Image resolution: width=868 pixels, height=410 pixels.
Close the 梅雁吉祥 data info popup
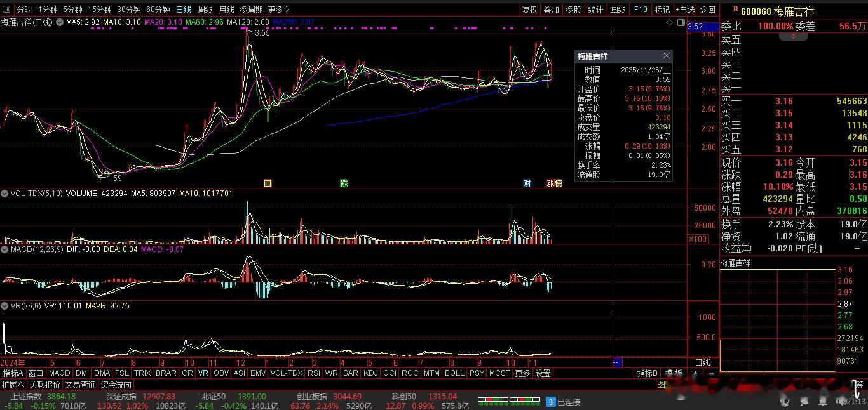point(665,56)
